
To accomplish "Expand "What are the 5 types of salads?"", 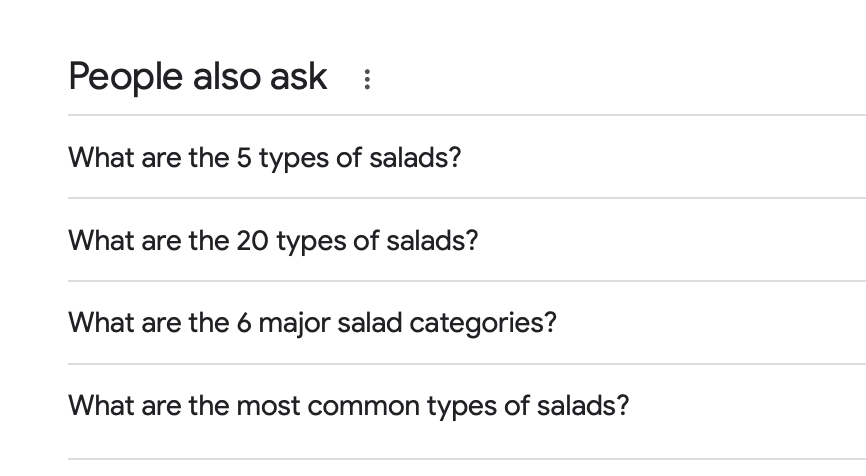I will [x=467, y=157].
